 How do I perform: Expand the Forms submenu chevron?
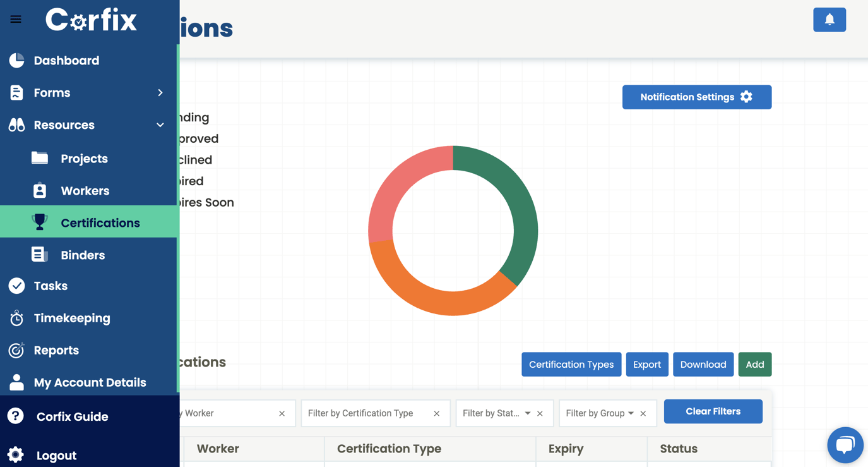160,93
